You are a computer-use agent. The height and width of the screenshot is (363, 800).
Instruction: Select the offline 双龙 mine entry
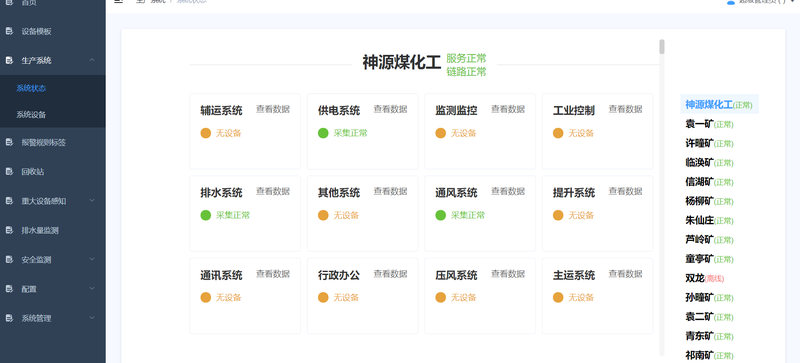tap(705, 278)
